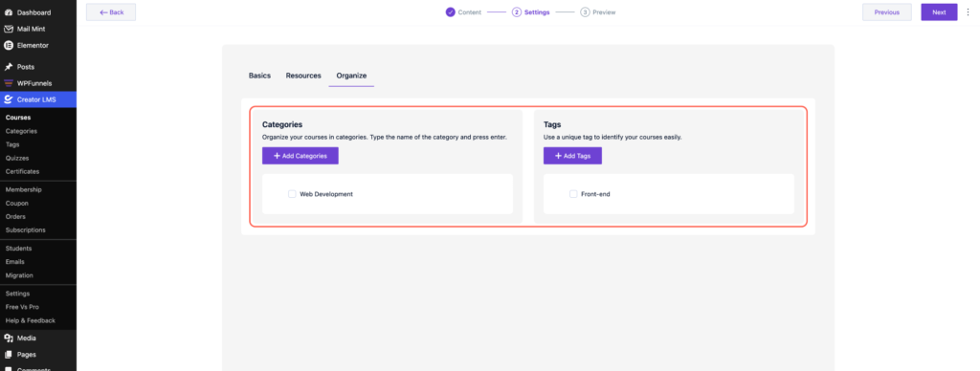Open the Categories submenu link

(21, 131)
